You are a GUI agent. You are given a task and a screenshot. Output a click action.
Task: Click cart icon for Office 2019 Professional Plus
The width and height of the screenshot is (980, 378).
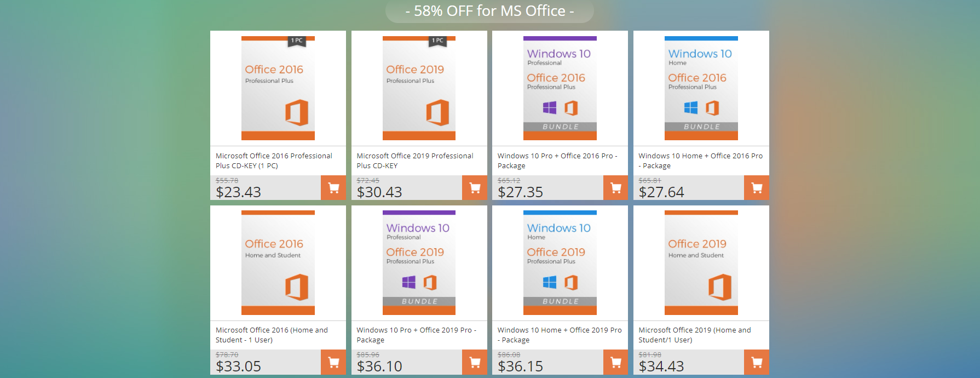coord(474,188)
